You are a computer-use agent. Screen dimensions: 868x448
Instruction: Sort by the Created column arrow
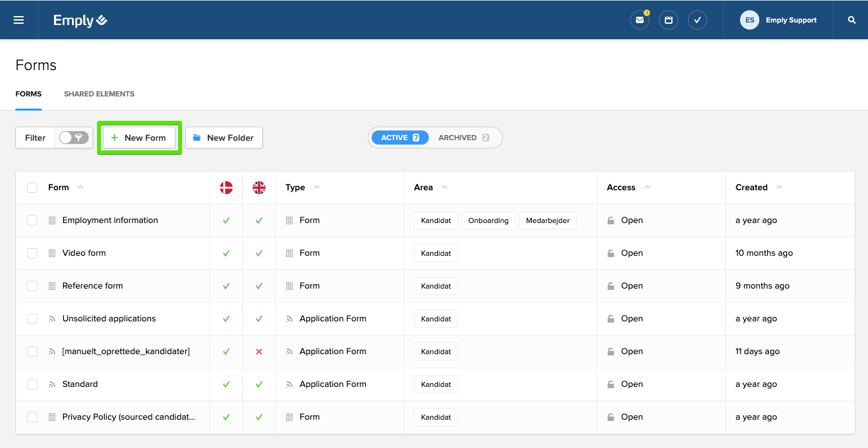point(779,188)
